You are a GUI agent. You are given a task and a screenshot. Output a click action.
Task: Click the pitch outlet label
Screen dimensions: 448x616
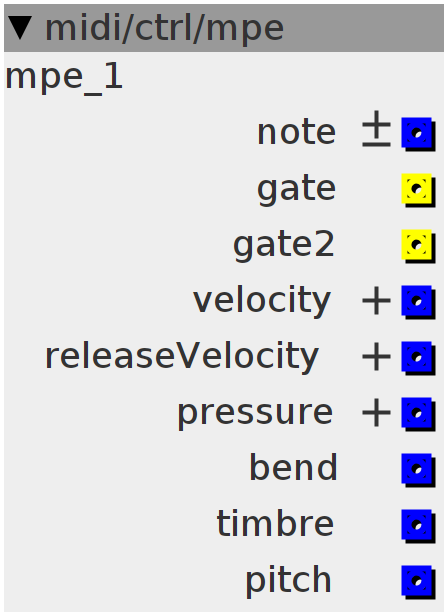(x=288, y=581)
